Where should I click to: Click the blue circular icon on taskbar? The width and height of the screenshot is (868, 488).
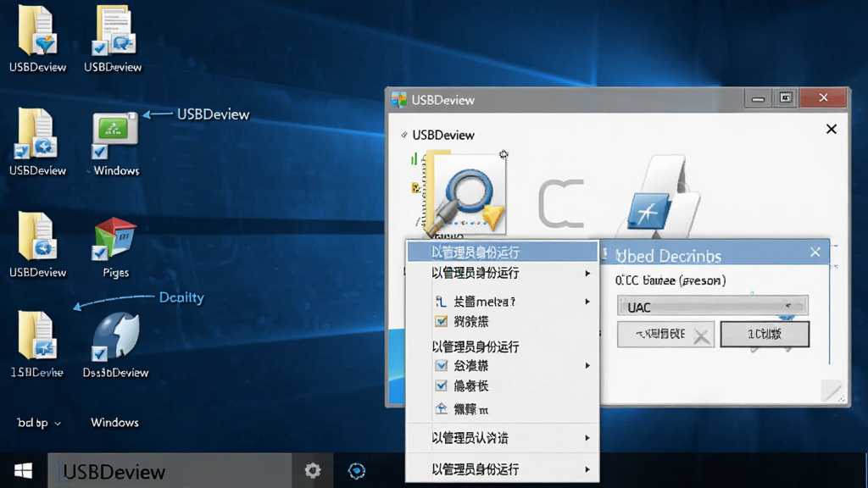click(357, 471)
